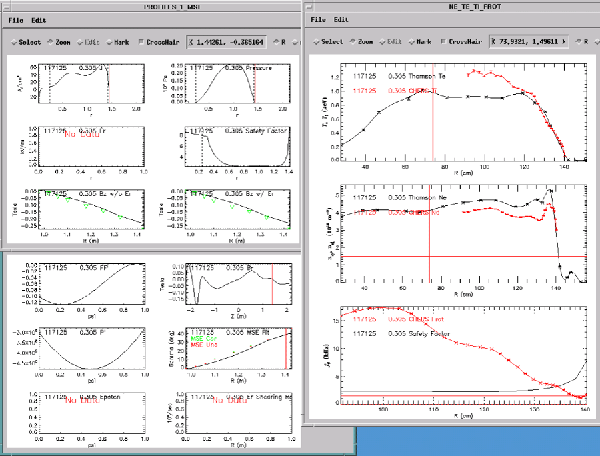Click red vertical marker line in Pressure plot
The width and height of the screenshot is (600, 456).
[x=255, y=83]
